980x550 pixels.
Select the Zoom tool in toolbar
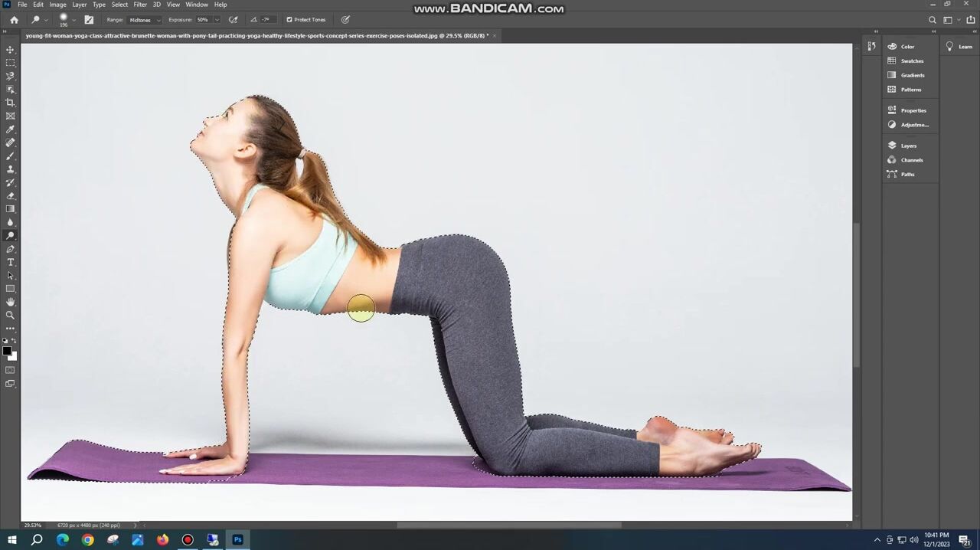pyautogui.click(x=10, y=315)
